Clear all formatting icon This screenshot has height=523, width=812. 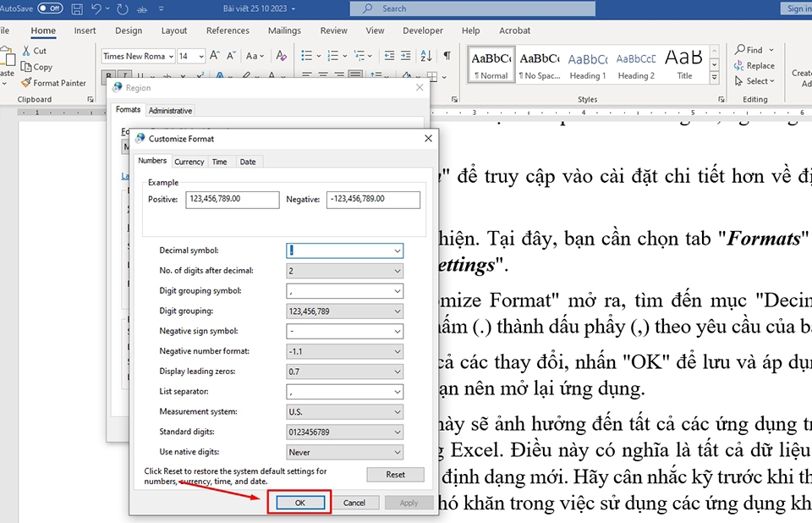click(x=281, y=56)
